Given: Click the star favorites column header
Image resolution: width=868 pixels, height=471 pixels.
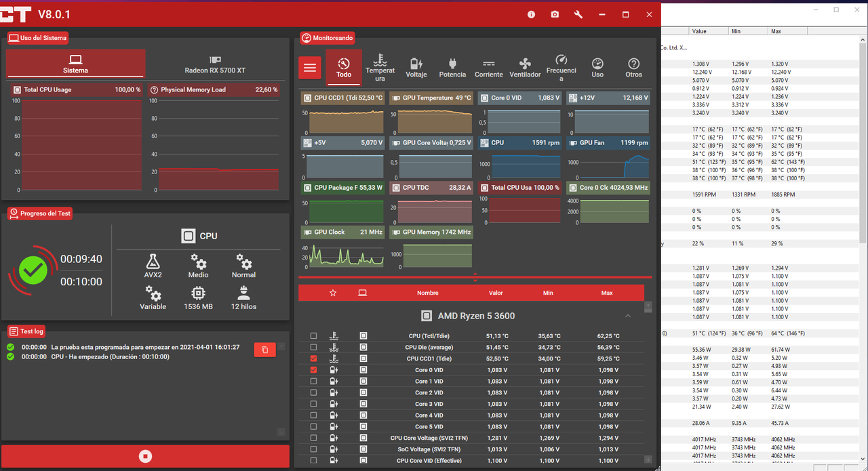Looking at the screenshot, I should click(x=333, y=293).
